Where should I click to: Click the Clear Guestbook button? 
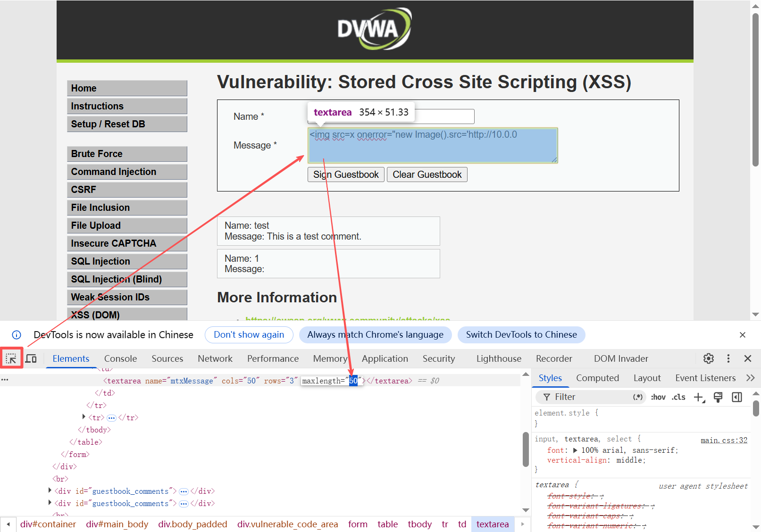427,175
